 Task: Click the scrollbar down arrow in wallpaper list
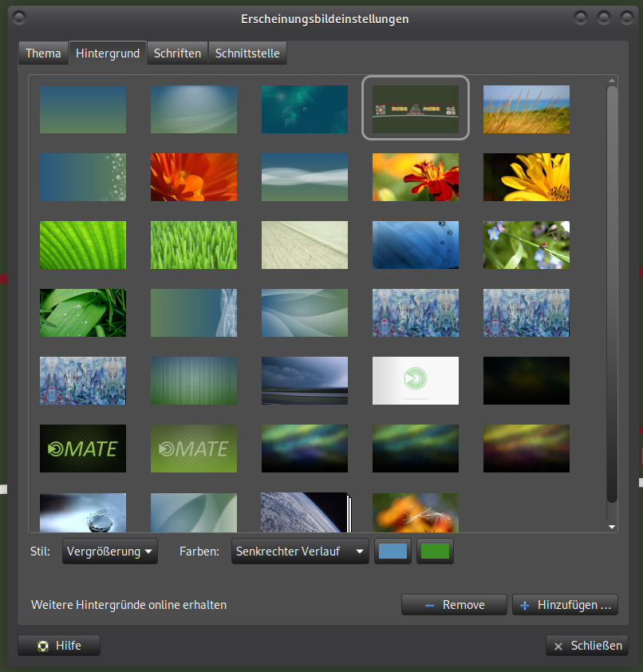click(x=612, y=527)
